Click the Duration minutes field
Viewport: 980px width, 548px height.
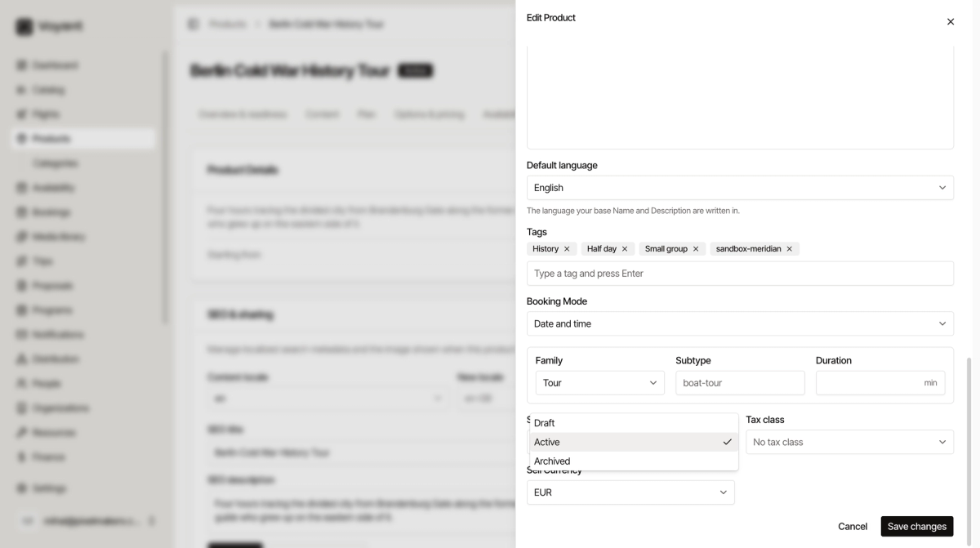(880, 383)
